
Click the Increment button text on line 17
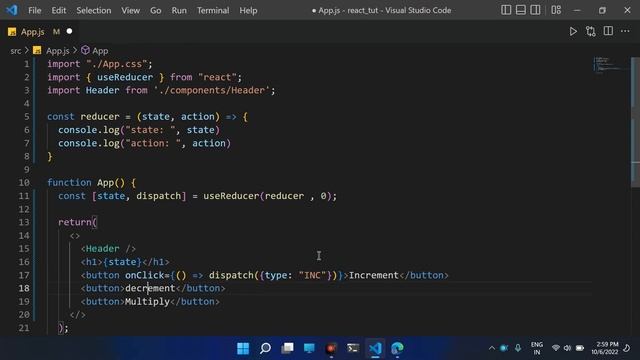(373, 275)
